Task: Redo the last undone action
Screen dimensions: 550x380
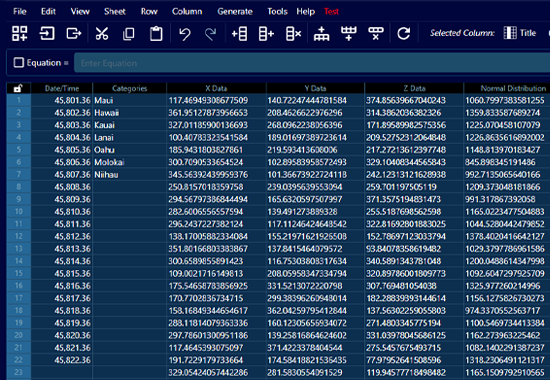Action: point(210,34)
